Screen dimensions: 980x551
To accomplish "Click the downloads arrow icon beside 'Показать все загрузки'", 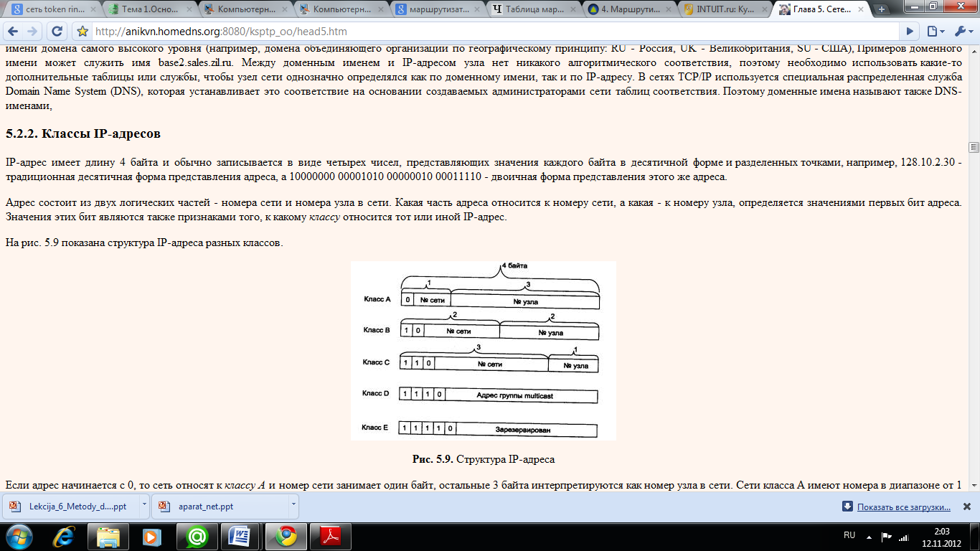I will (847, 507).
